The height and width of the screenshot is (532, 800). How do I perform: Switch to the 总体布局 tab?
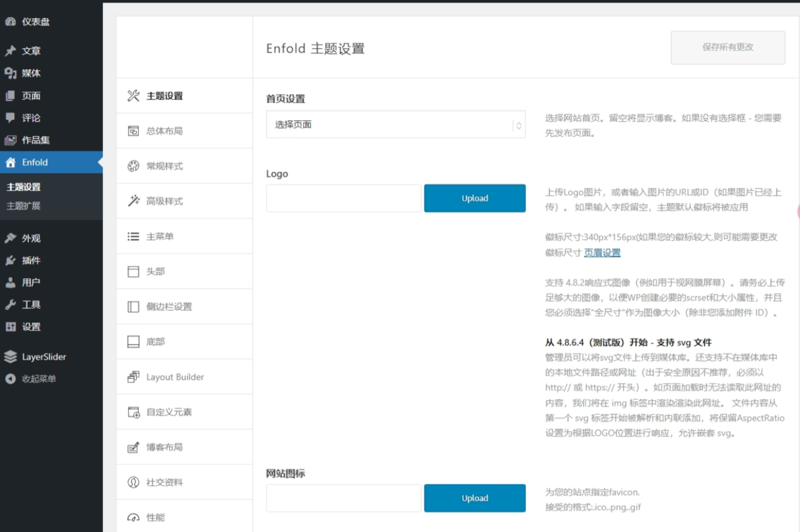tap(184, 131)
